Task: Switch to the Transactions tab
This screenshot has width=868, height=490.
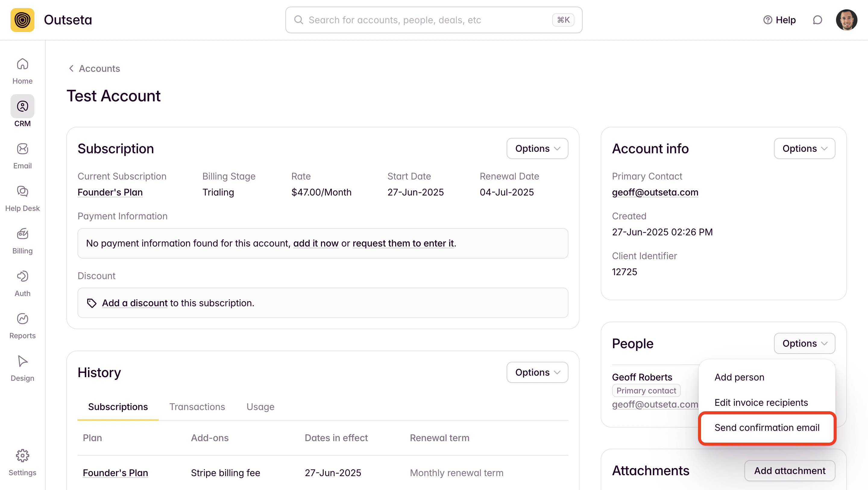Action: 197,407
